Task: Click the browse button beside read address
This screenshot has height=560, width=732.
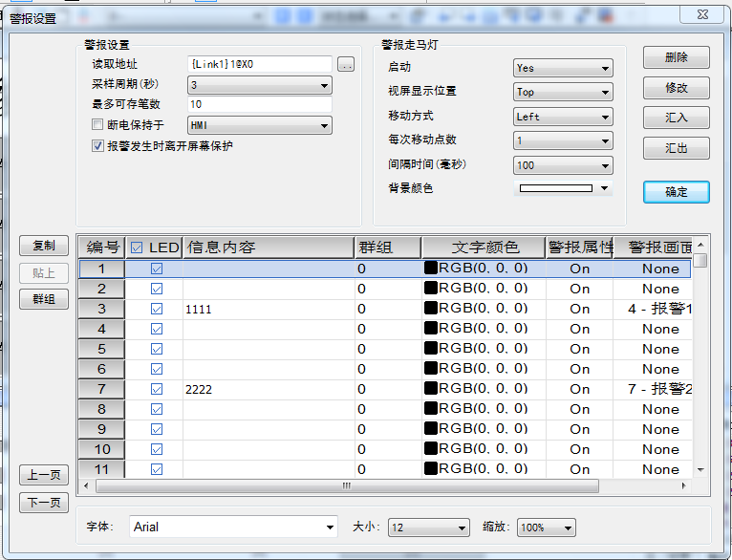Action: point(346,64)
